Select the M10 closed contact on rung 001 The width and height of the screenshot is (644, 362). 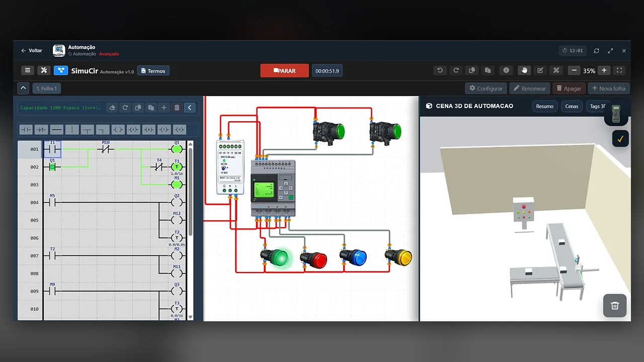tap(106, 148)
